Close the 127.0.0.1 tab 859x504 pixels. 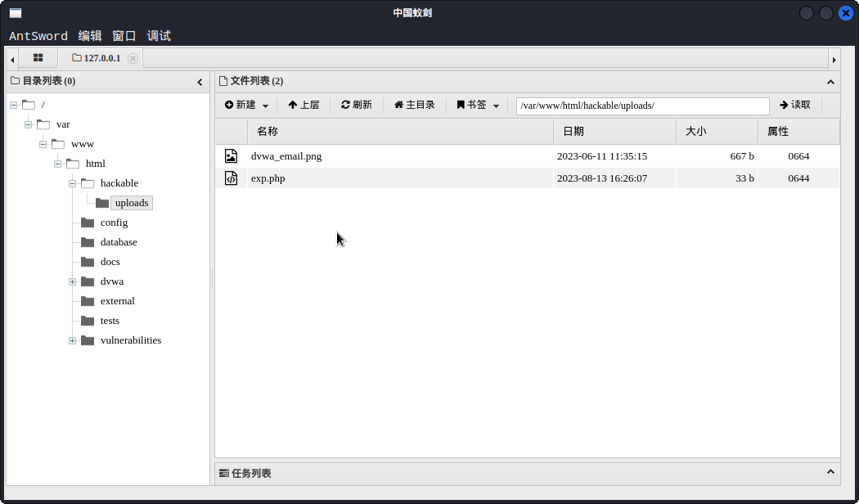tap(133, 58)
